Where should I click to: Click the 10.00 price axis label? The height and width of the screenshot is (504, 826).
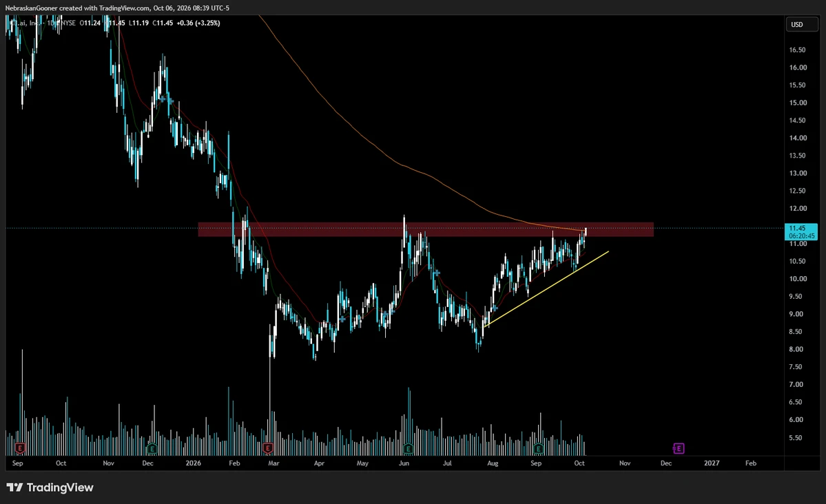coord(798,279)
